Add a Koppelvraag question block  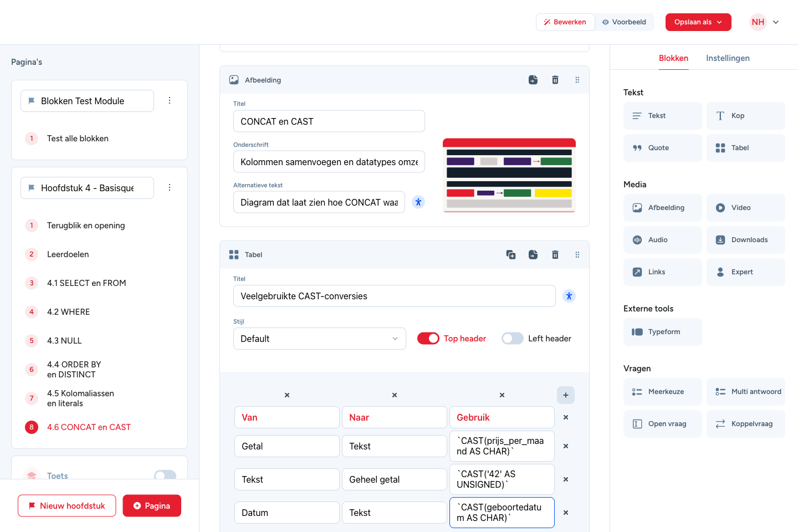[x=746, y=424]
